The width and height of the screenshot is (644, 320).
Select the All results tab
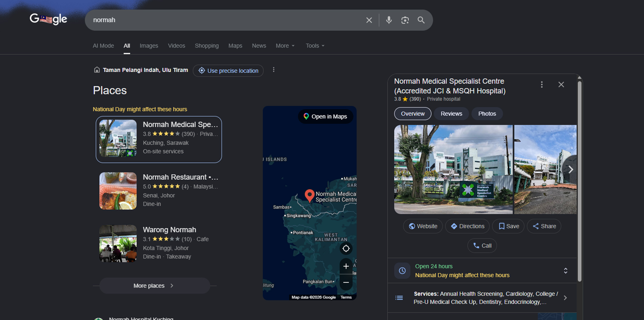coord(127,46)
